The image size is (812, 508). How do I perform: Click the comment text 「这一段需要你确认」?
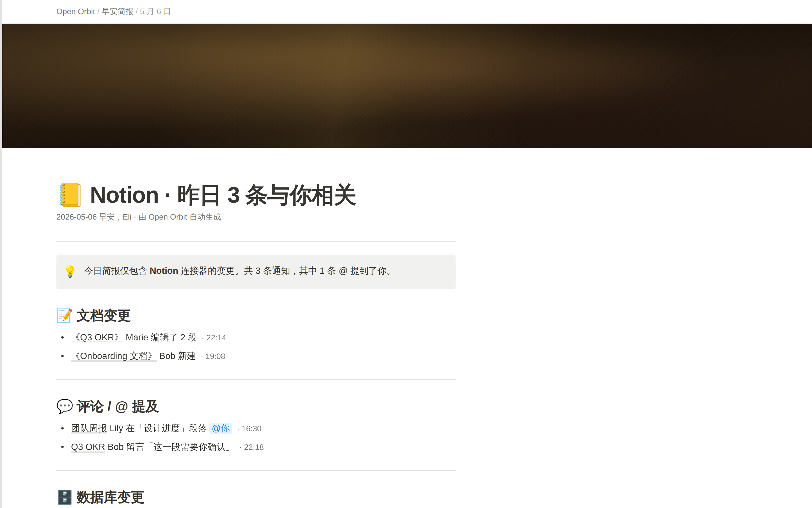(189, 447)
